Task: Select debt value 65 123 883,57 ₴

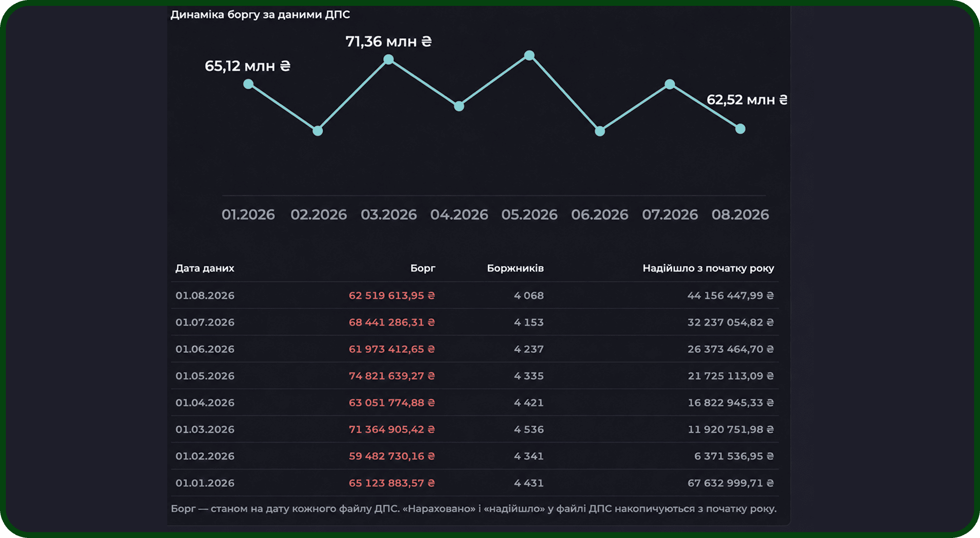Action: pyautogui.click(x=392, y=483)
